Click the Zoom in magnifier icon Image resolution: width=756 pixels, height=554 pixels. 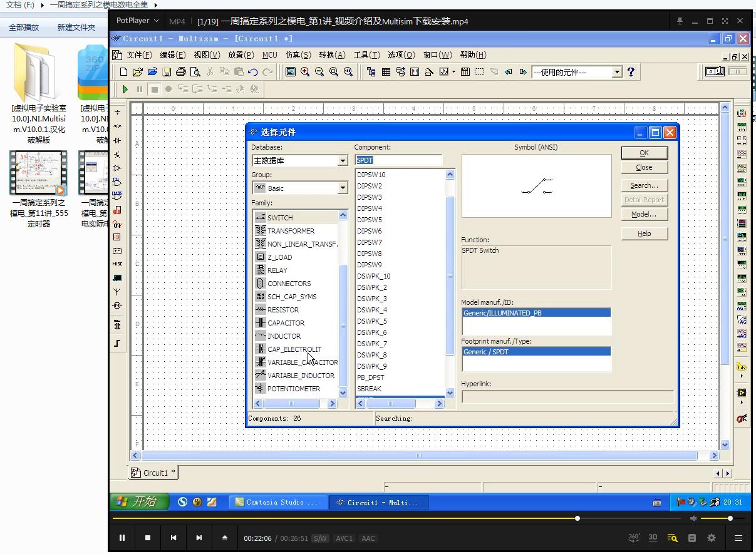click(305, 72)
